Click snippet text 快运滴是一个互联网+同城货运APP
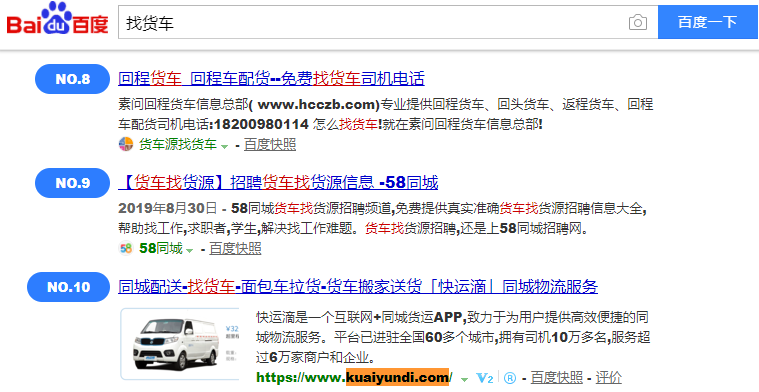This screenshot has width=759, height=392. point(361,317)
